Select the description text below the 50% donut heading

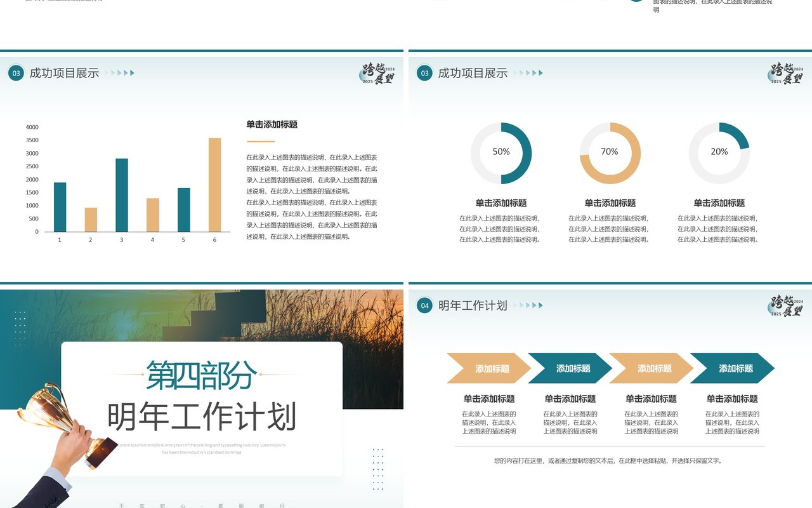501,229
